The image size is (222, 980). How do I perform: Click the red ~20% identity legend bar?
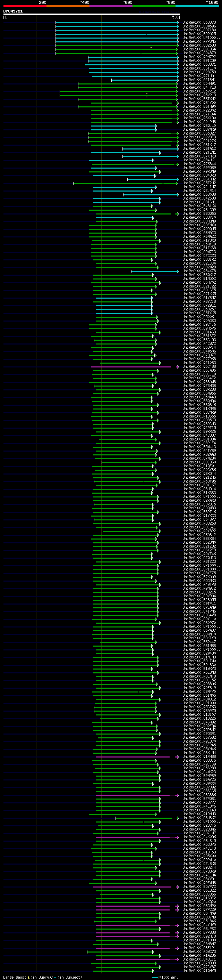tap(25, 6)
